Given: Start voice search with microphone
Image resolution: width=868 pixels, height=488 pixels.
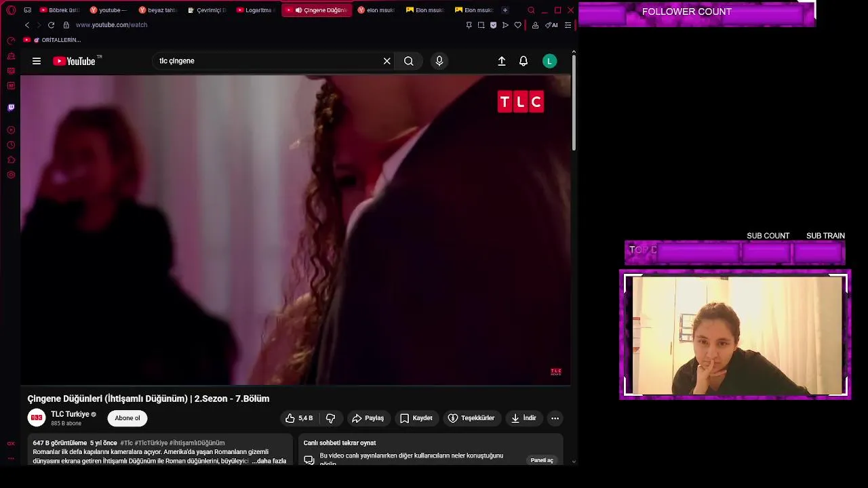Looking at the screenshot, I should (439, 61).
